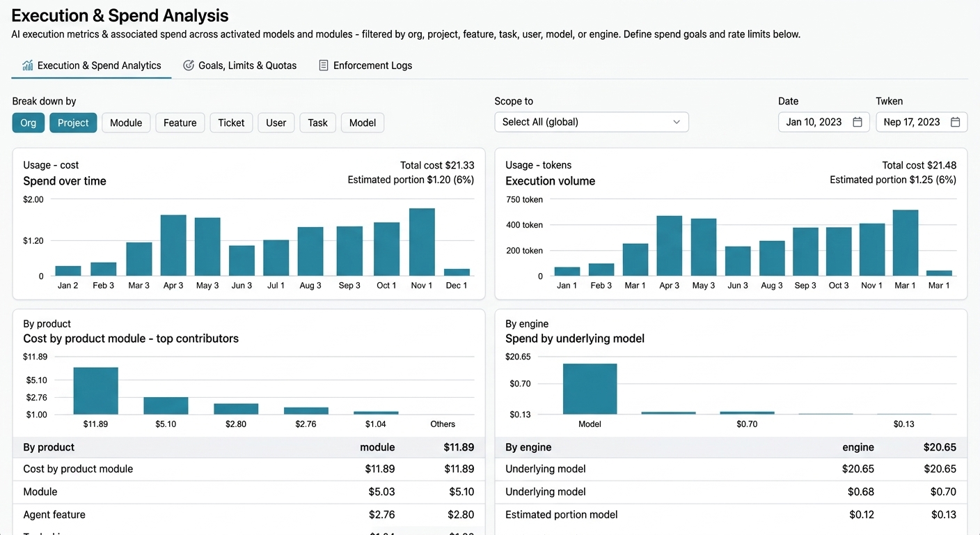Enable the Feature breakdown chip
980x535 pixels.
(x=180, y=123)
